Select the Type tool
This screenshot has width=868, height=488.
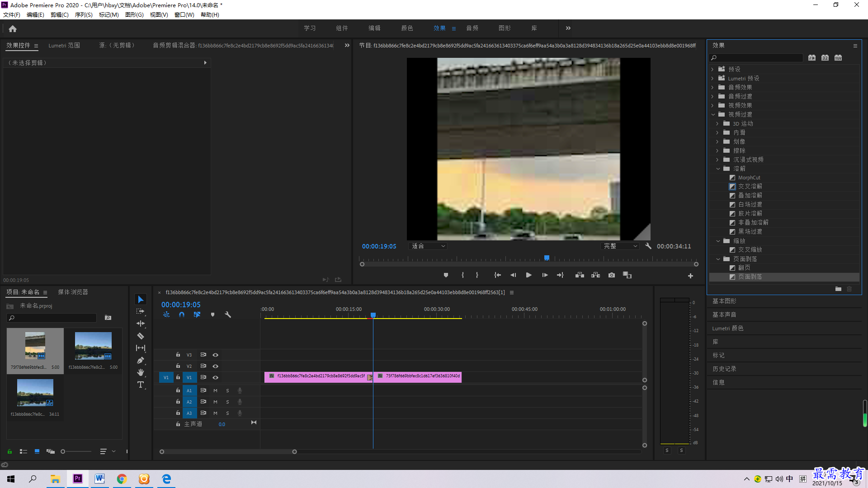pyautogui.click(x=141, y=385)
